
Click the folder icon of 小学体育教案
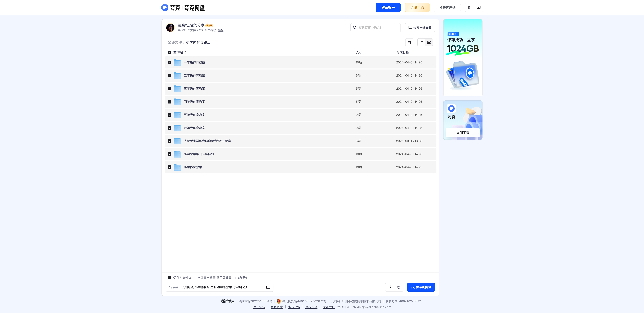[177, 167]
